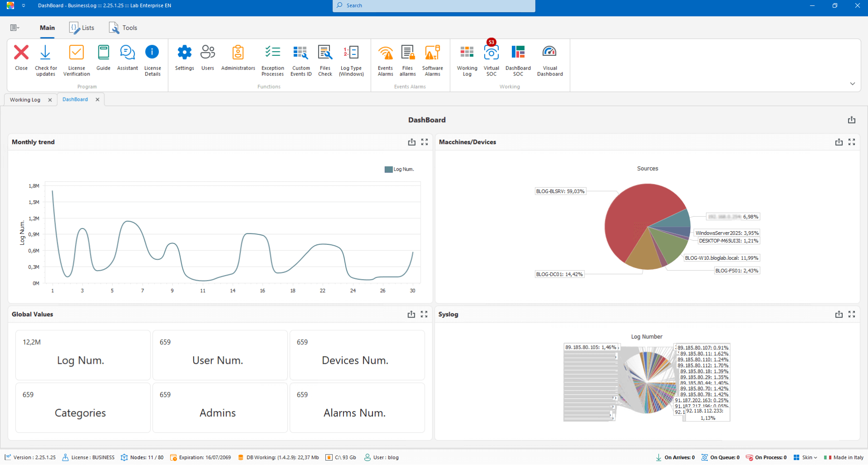Close the DashBoard tab
Image resolution: width=868 pixels, height=466 pixels.
tap(98, 99)
